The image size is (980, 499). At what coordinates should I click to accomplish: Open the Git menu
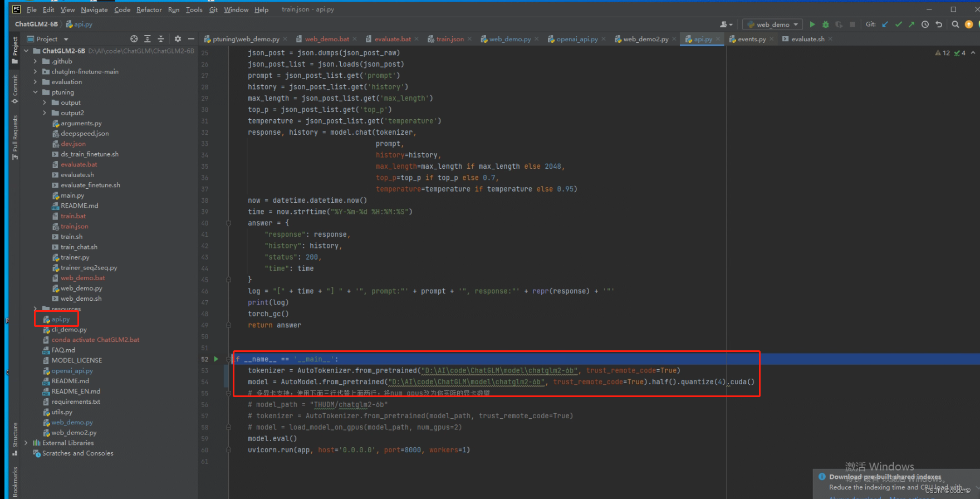pos(213,9)
